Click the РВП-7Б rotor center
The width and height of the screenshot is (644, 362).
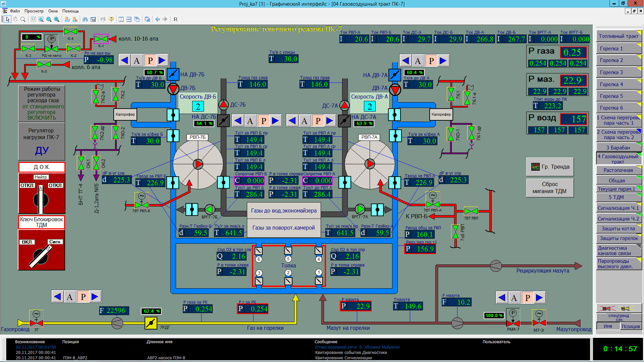198,164
